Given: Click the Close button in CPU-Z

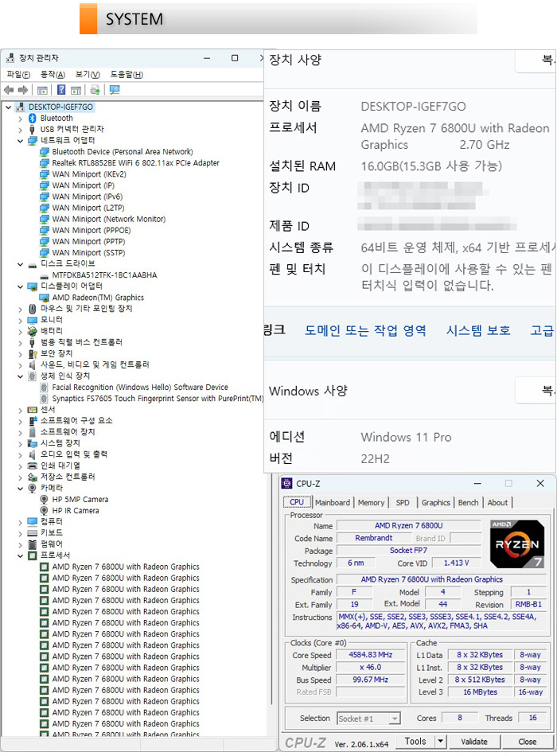Looking at the screenshot, I should point(527,742).
